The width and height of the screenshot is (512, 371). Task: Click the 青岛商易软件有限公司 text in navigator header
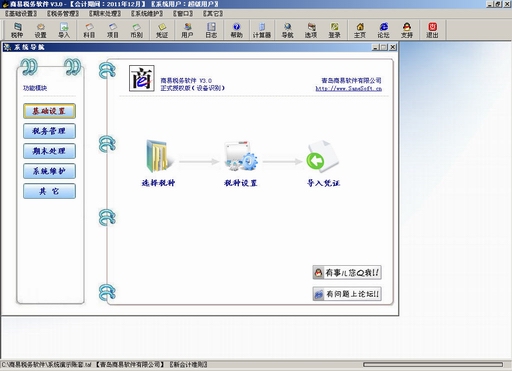[351, 80]
